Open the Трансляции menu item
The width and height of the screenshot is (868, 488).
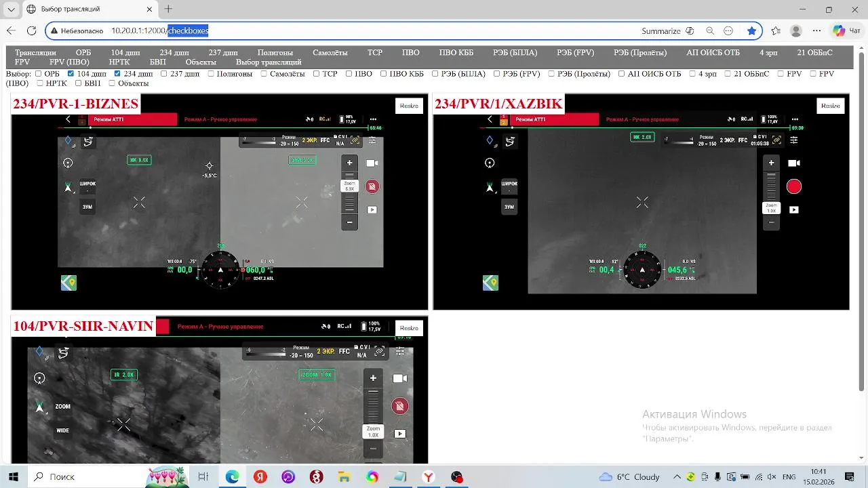(35, 52)
